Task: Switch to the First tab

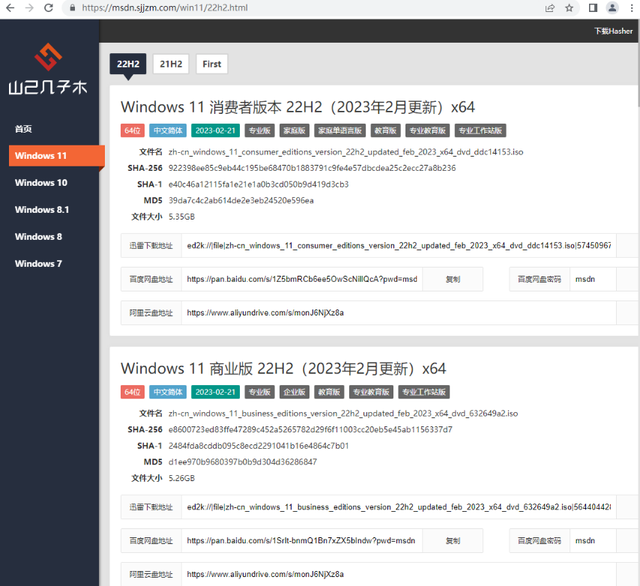Action: pyautogui.click(x=212, y=64)
